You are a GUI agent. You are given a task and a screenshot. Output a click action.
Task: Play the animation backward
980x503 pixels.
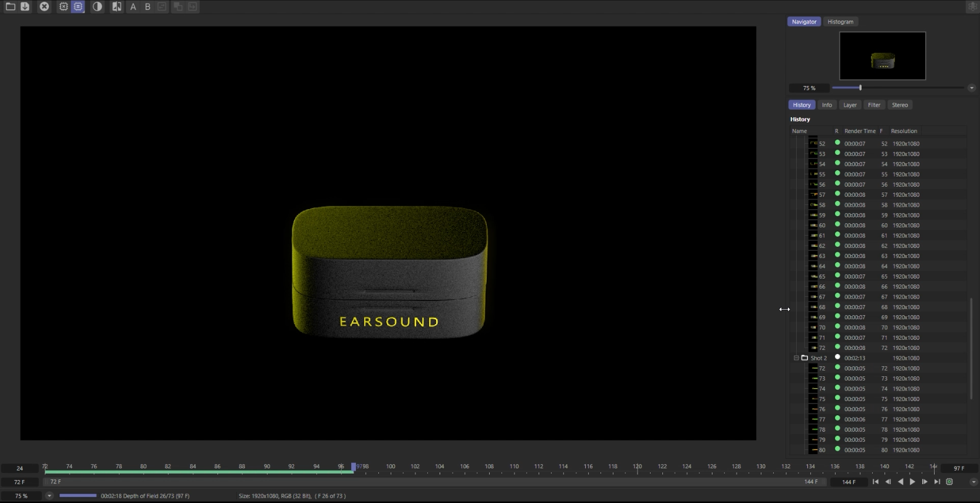click(x=900, y=482)
